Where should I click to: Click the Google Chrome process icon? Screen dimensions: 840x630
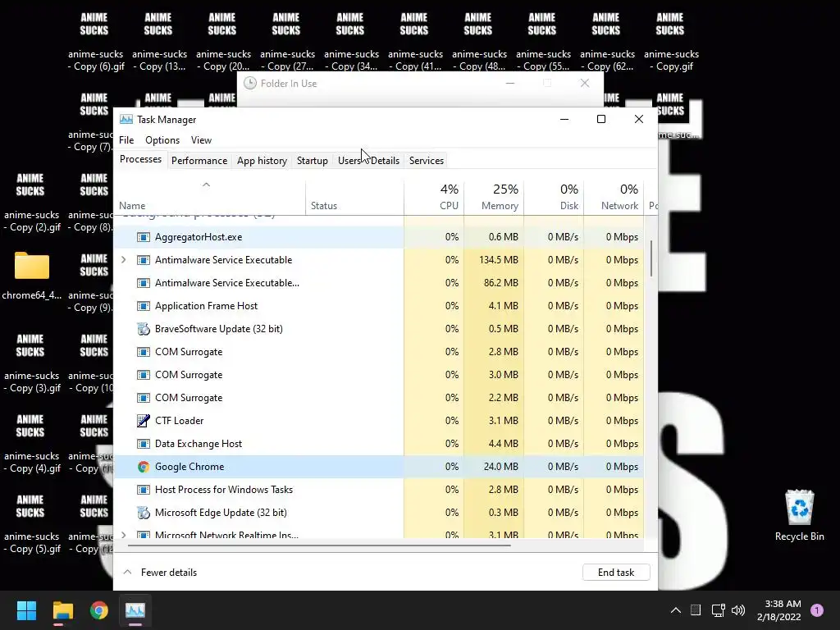tap(143, 467)
